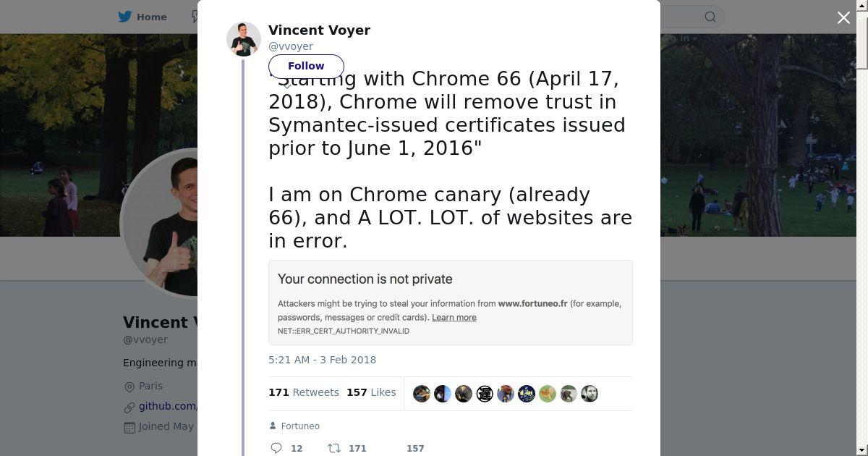
Task: Click the reply speech bubble icon
Action: (276, 448)
